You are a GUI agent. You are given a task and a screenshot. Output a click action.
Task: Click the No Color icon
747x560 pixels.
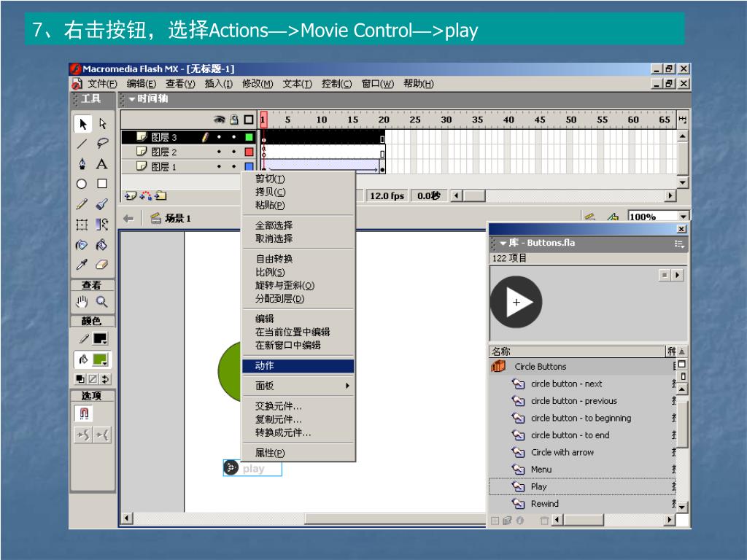93,379
